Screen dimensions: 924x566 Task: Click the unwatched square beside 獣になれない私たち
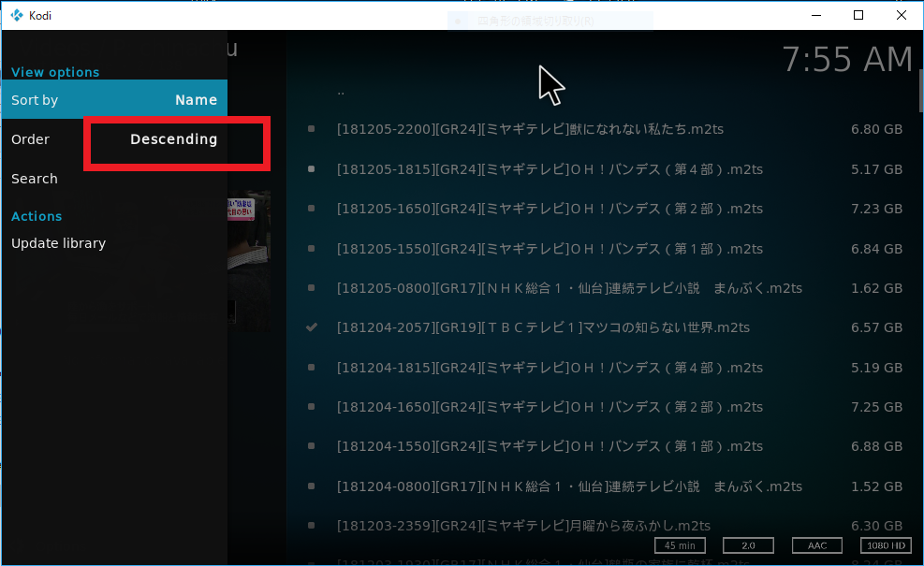pyautogui.click(x=311, y=129)
